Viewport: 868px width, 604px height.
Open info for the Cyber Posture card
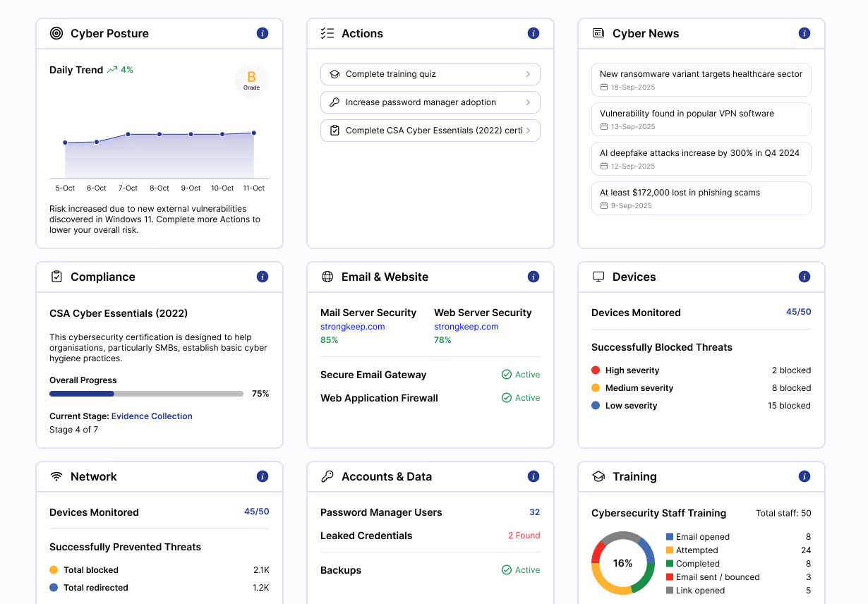(x=262, y=32)
